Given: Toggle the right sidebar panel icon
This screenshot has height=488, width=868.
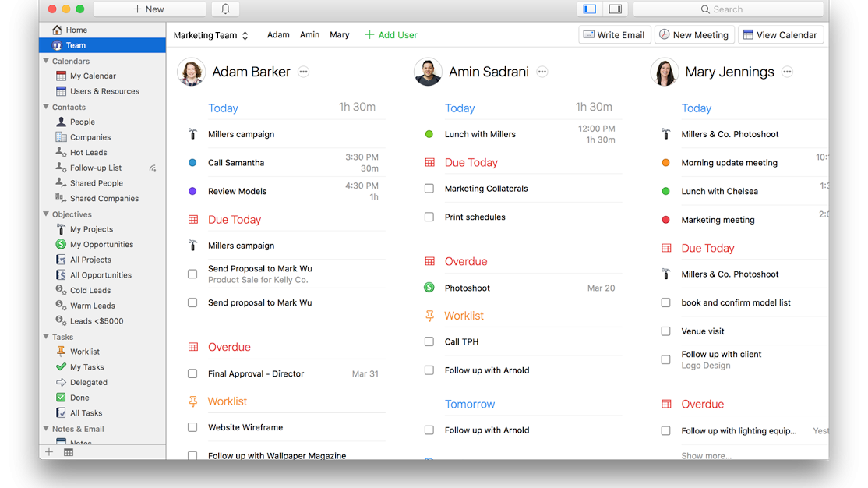Looking at the screenshot, I should (615, 9).
